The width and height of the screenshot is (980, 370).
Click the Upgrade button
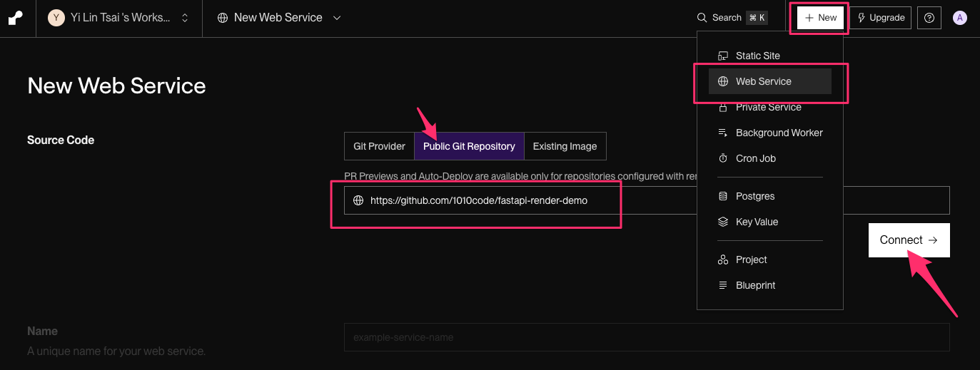click(x=880, y=18)
